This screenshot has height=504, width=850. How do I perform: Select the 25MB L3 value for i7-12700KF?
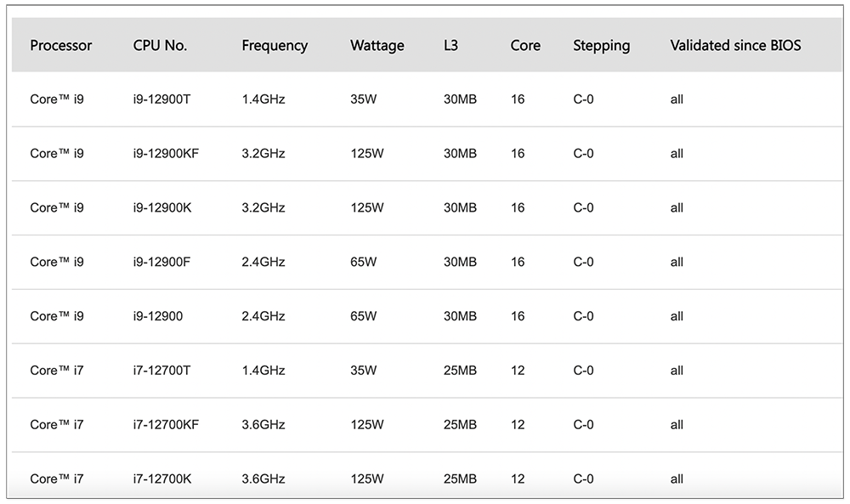[x=460, y=425]
